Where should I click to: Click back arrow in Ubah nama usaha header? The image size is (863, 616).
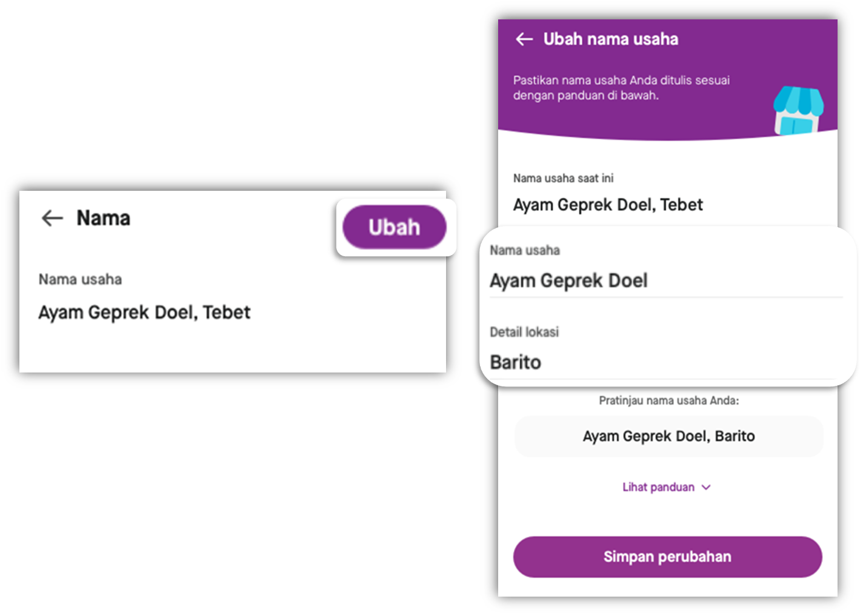(x=524, y=39)
